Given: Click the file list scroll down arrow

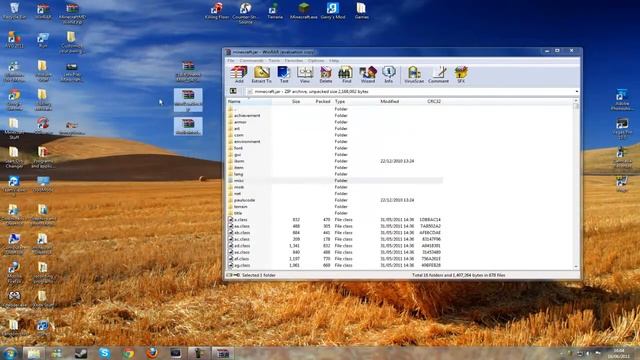Looking at the screenshot, I should (576, 267).
